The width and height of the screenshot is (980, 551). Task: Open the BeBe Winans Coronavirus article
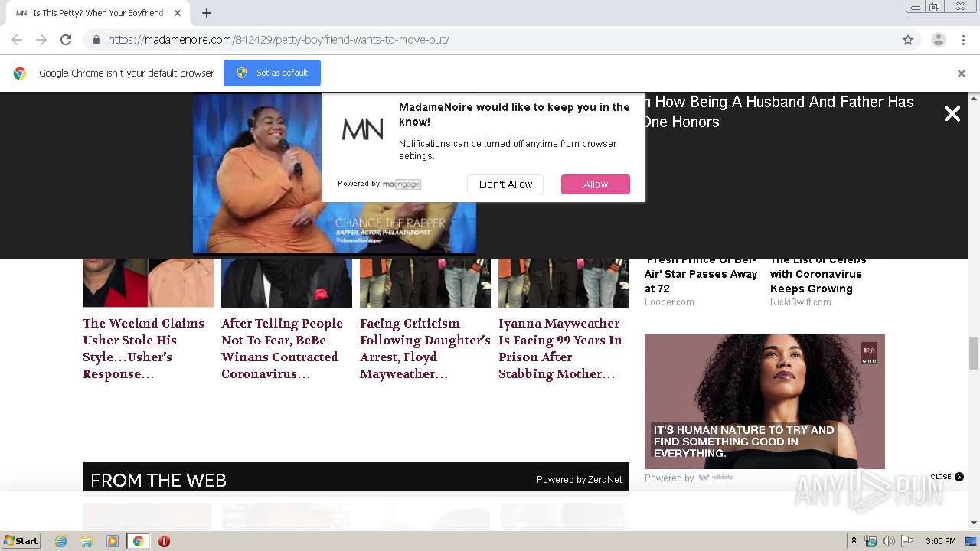282,348
